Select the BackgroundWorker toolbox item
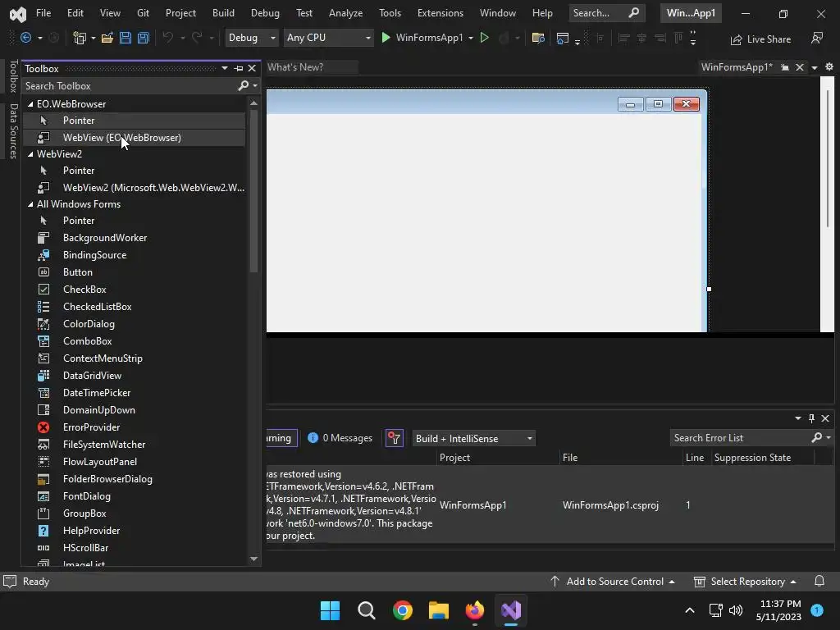This screenshot has width=840, height=630. [134, 238]
